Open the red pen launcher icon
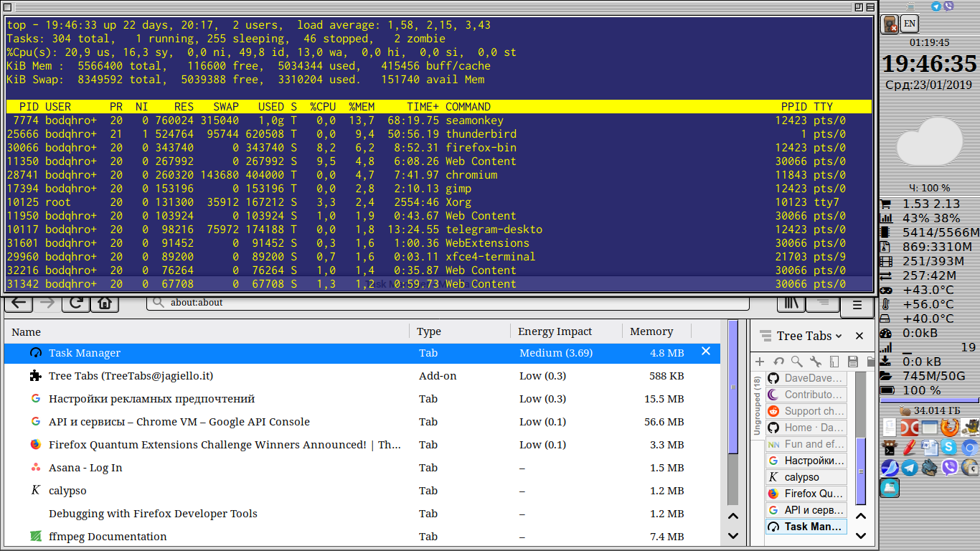 point(909,447)
